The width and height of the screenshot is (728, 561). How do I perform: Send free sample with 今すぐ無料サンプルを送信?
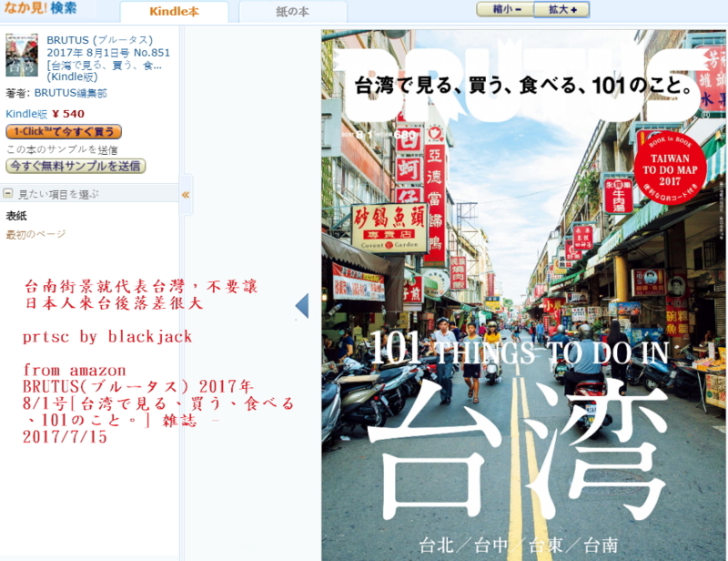point(76,166)
